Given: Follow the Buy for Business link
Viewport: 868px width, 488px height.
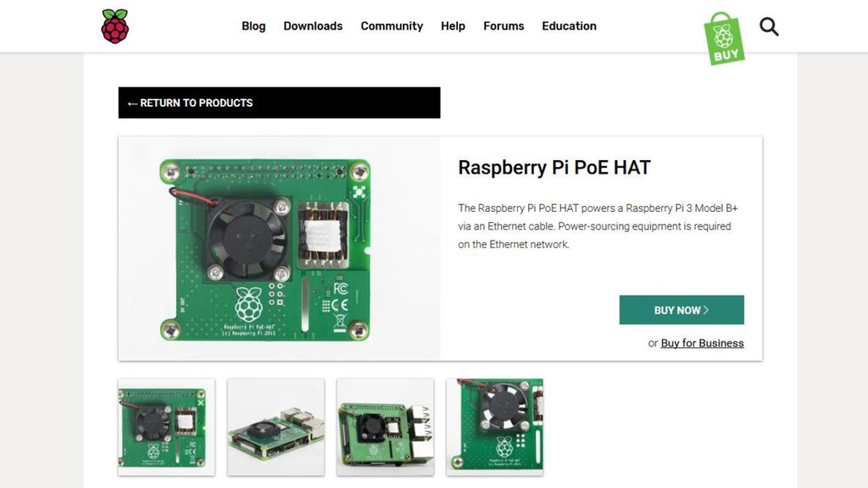Looking at the screenshot, I should pyautogui.click(x=702, y=343).
